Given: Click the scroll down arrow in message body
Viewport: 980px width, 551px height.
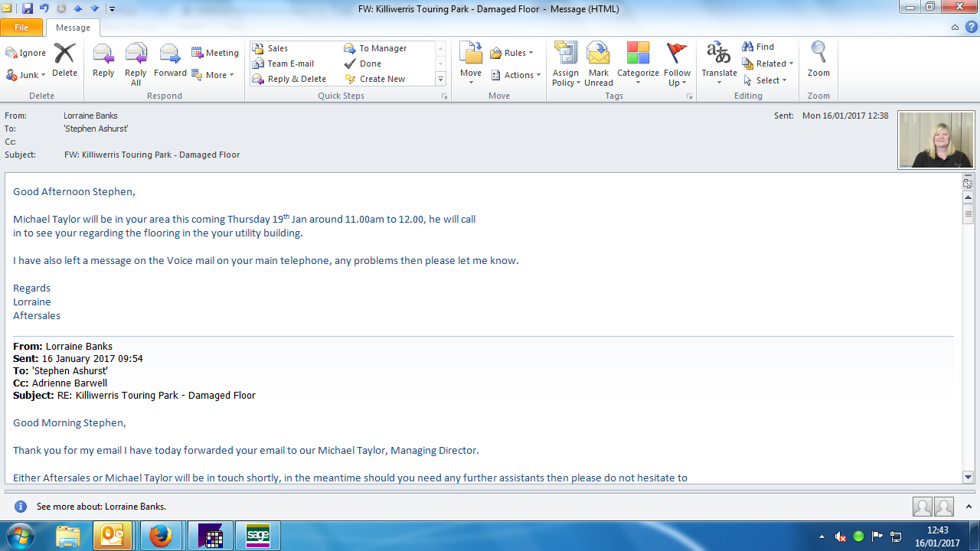Looking at the screenshot, I should (968, 477).
